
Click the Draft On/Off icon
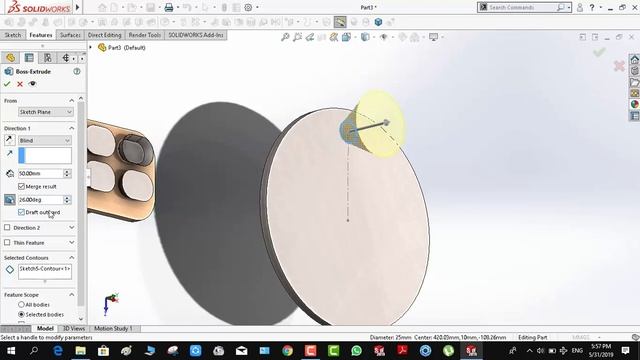tap(10, 200)
